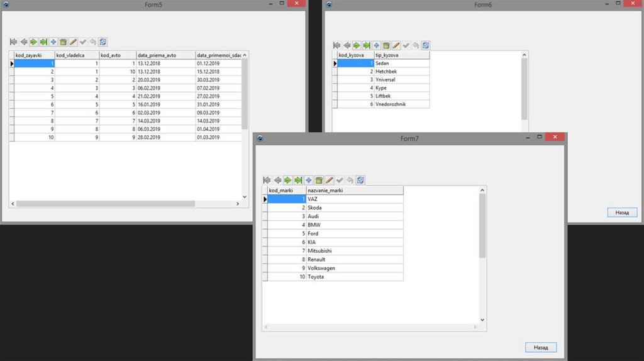Click the Назад button in Form6

(622, 213)
